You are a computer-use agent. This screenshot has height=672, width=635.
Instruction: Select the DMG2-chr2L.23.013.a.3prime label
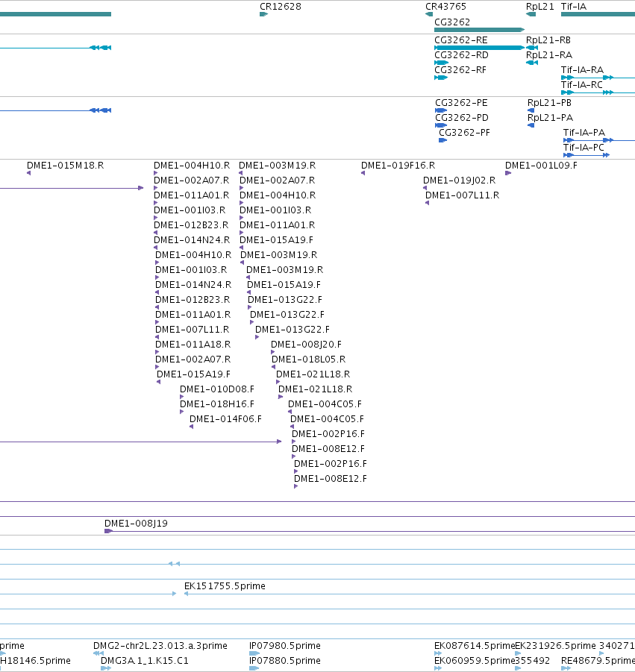pyautogui.click(x=160, y=645)
